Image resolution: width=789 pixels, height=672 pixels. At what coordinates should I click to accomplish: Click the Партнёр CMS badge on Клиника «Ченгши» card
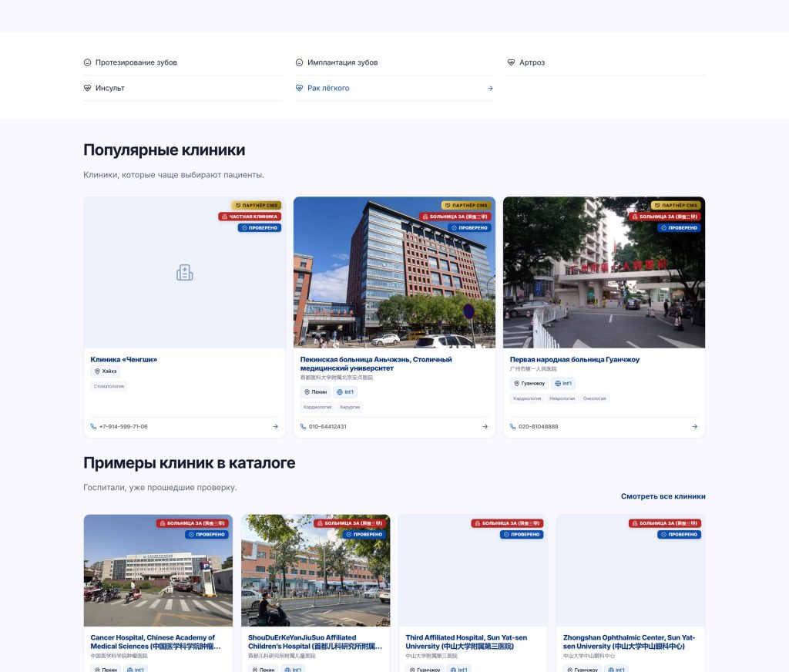[257, 205]
